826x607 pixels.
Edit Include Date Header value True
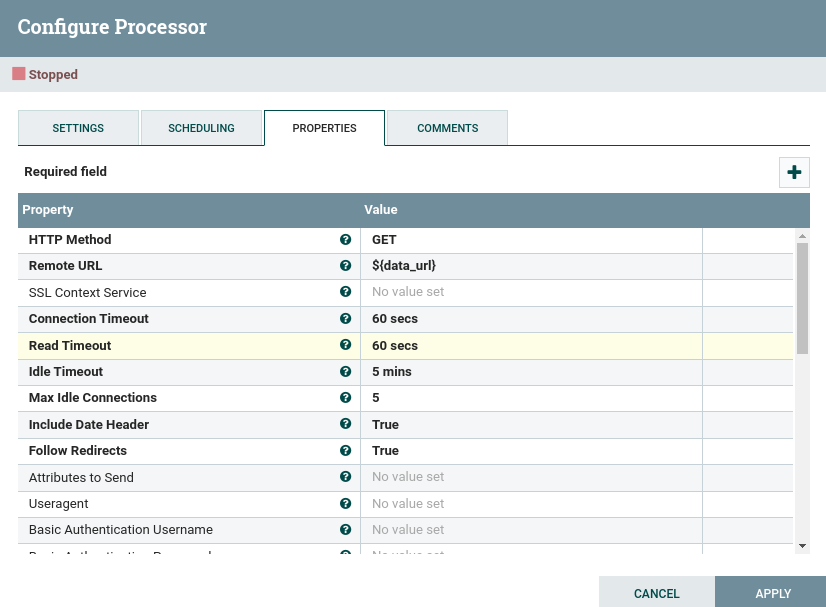(531, 425)
